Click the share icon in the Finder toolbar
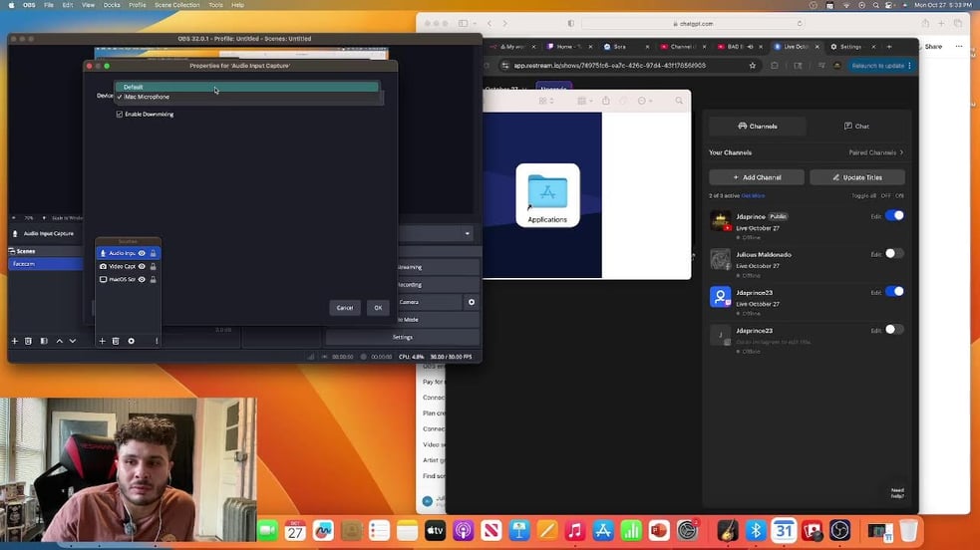Image resolution: width=980 pixels, height=550 pixels. coord(605,101)
